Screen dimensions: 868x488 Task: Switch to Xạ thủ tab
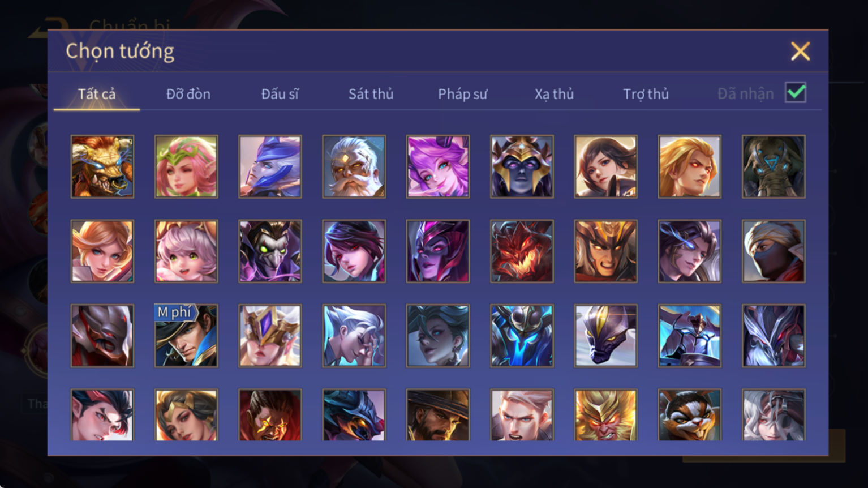pos(555,94)
